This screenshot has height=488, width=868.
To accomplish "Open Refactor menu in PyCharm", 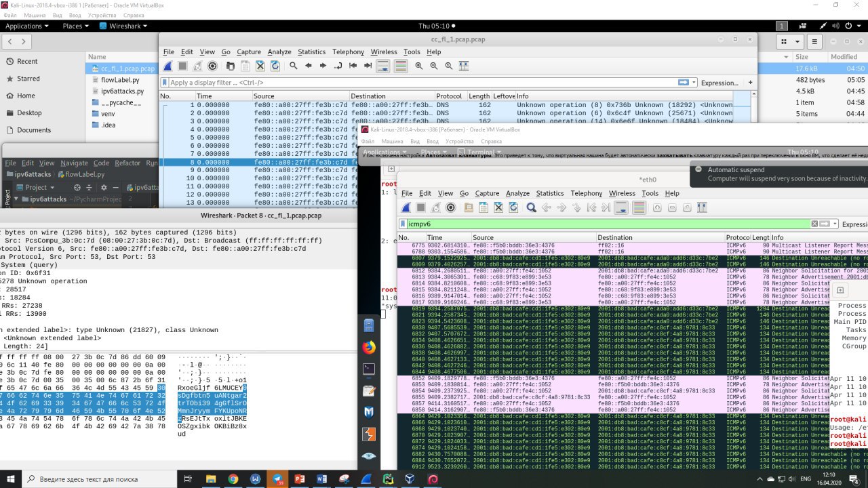I will (127, 163).
